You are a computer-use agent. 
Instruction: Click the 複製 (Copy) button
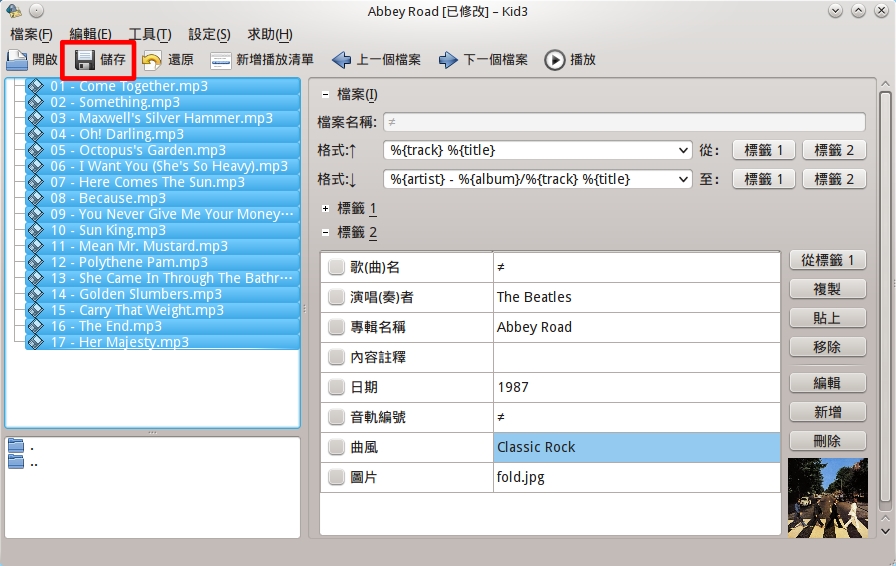(x=827, y=289)
